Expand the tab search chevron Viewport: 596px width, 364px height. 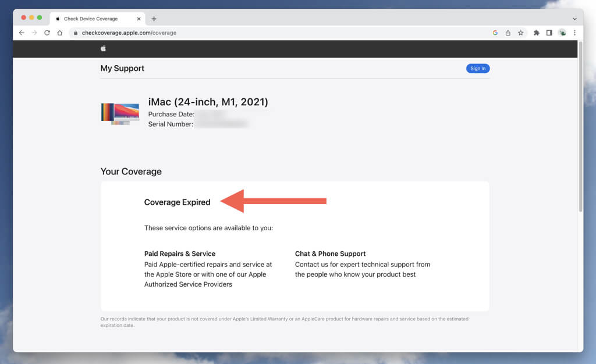click(x=574, y=19)
